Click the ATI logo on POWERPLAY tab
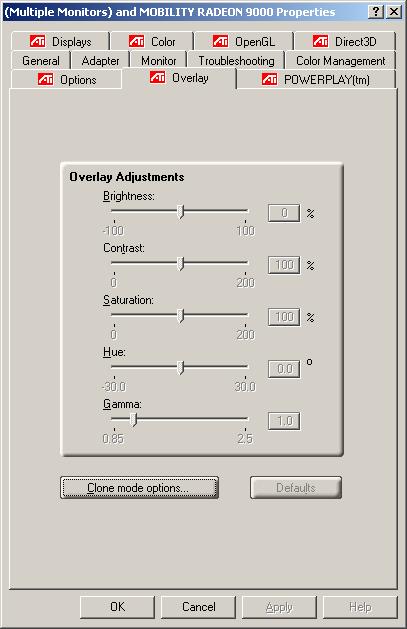407x629 pixels. pyautogui.click(x=269, y=79)
